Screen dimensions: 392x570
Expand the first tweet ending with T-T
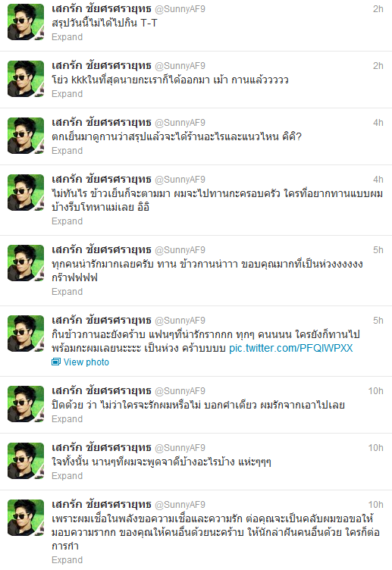(67, 37)
